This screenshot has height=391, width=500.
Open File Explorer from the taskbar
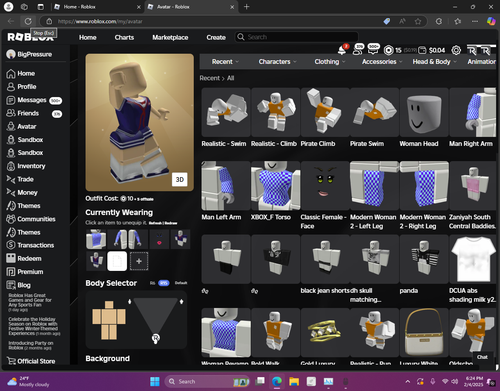click(x=294, y=381)
